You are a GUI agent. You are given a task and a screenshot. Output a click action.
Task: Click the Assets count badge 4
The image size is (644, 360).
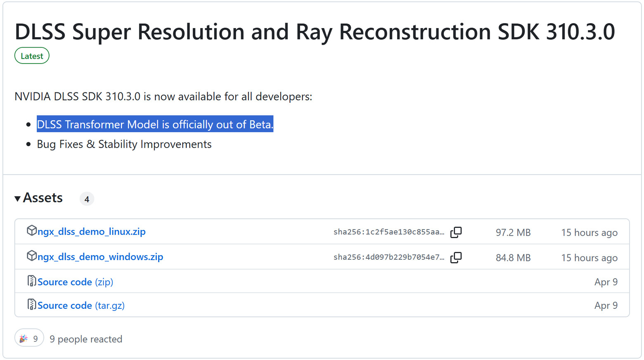[87, 199]
